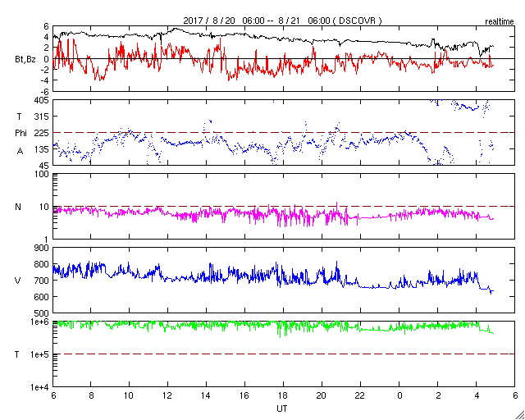
Task: Click the realtime label at top right
Action: click(x=499, y=19)
